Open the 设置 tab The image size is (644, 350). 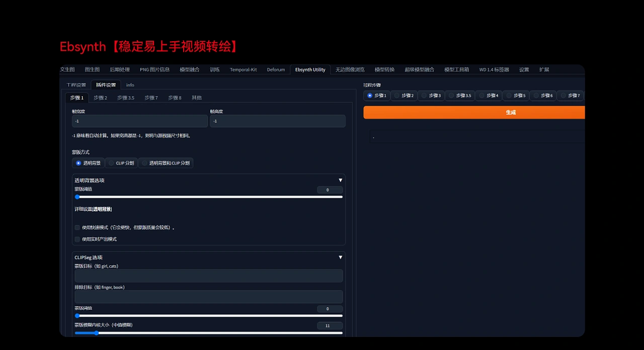tap(524, 69)
